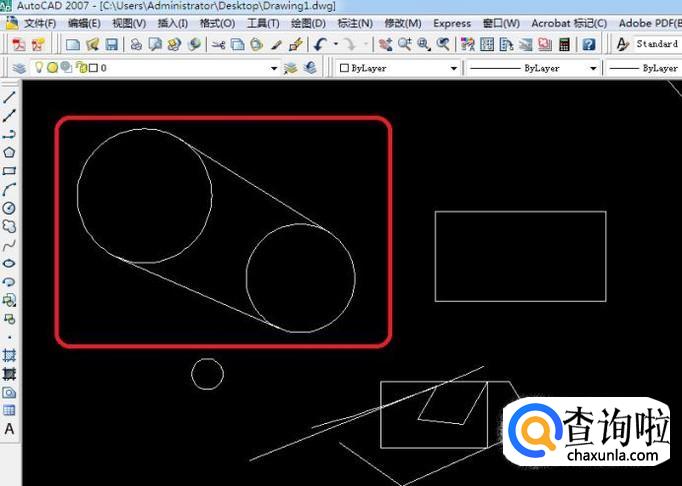
Task: Click the Paste icon
Action: 257,44
